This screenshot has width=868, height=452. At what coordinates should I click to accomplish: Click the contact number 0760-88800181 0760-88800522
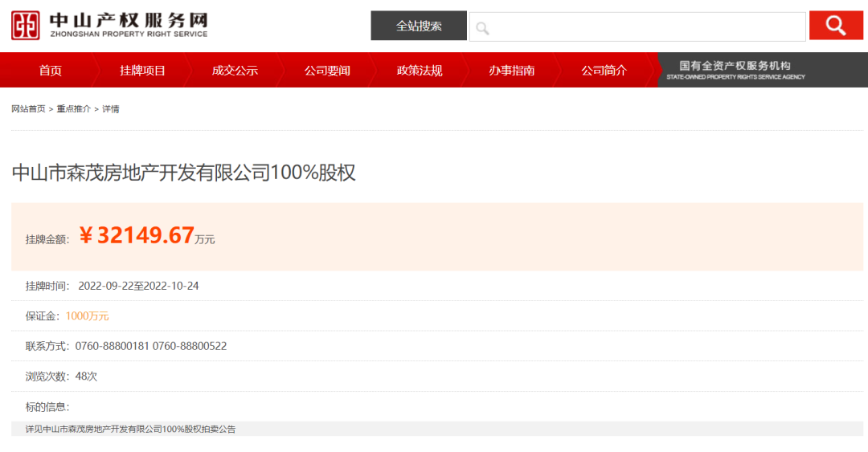click(x=151, y=346)
